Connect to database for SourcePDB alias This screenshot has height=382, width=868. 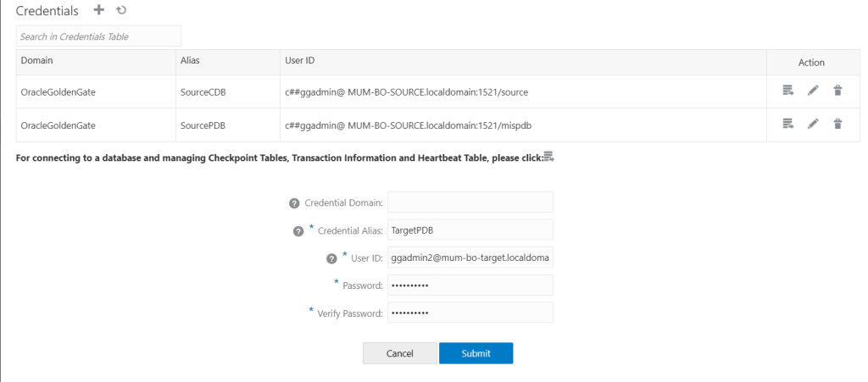(787, 125)
